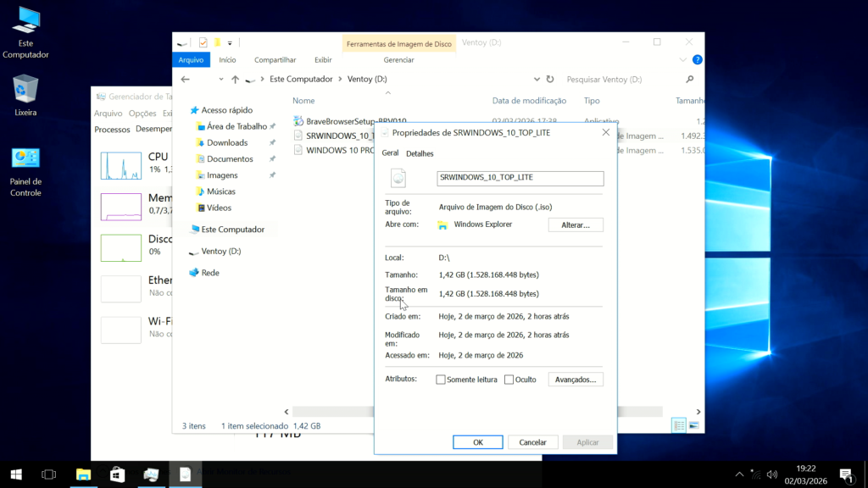Screen dimensions: 868x488
Task: Refresh the Ventoy (D:) folder view
Action: pos(550,79)
